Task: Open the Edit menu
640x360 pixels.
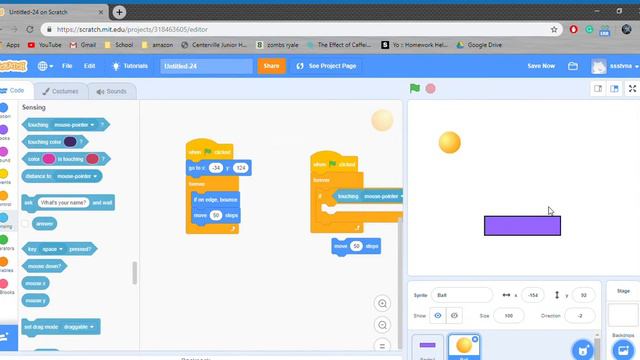Action: tap(89, 66)
